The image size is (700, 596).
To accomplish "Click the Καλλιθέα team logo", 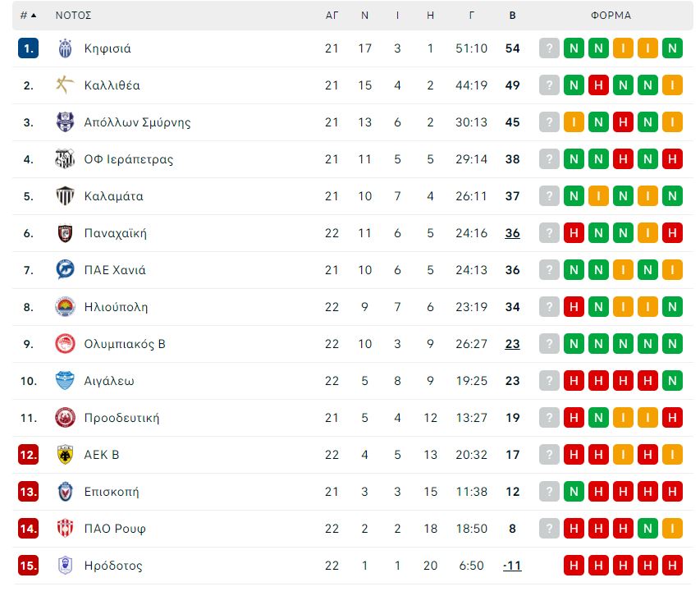I will 65,85.
